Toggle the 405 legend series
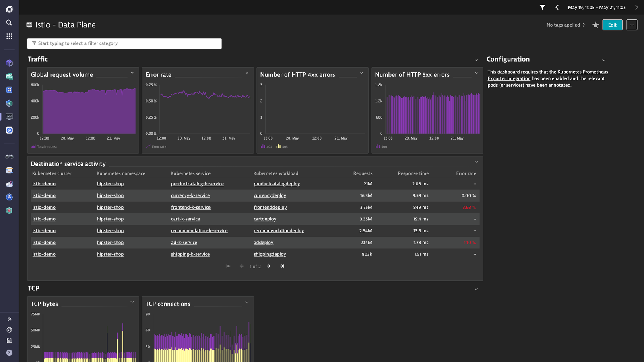 [x=282, y=146]
